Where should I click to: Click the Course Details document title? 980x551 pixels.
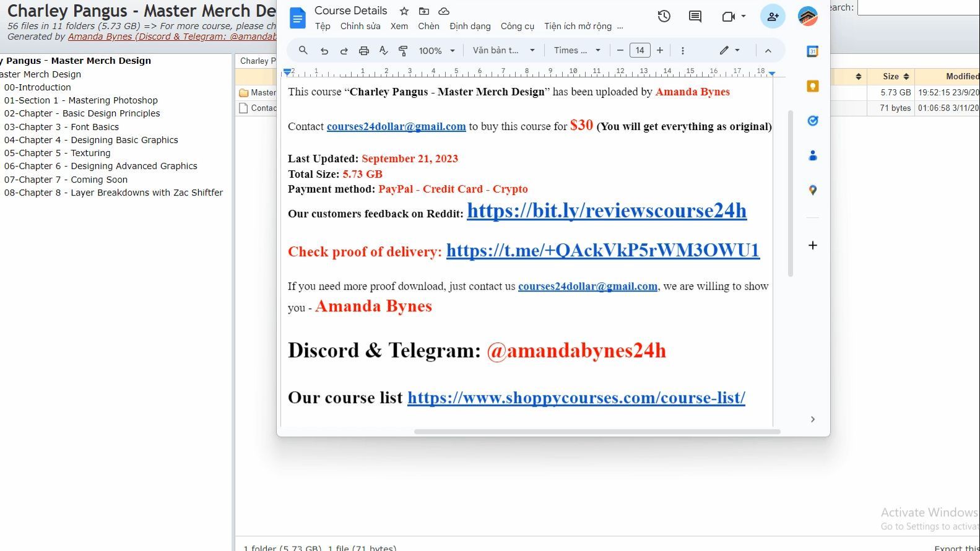350,11
